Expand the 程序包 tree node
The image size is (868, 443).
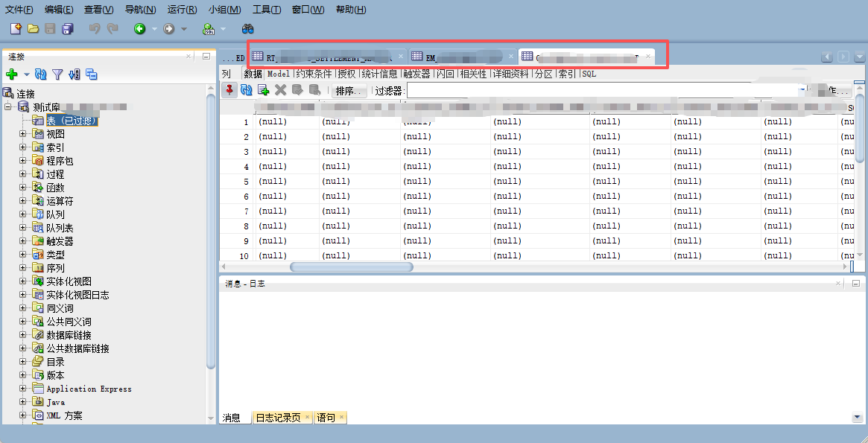(22, 160)
